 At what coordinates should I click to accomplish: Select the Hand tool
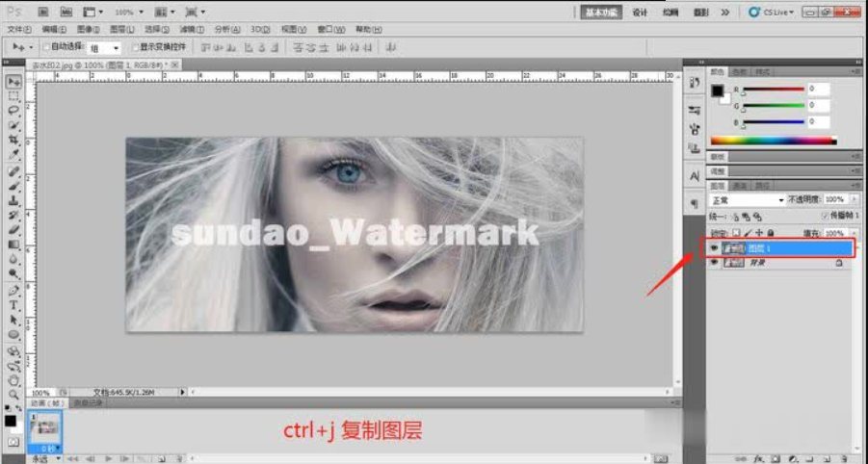point(13,380)
